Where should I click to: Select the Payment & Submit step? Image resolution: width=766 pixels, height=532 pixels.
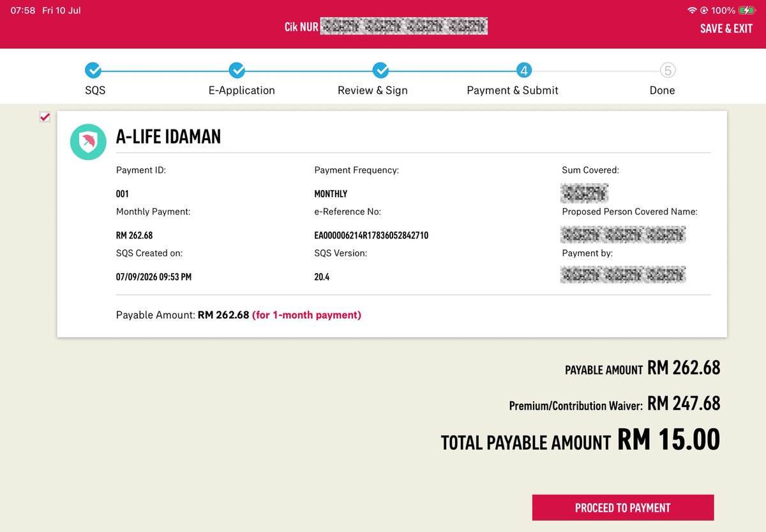513,90
